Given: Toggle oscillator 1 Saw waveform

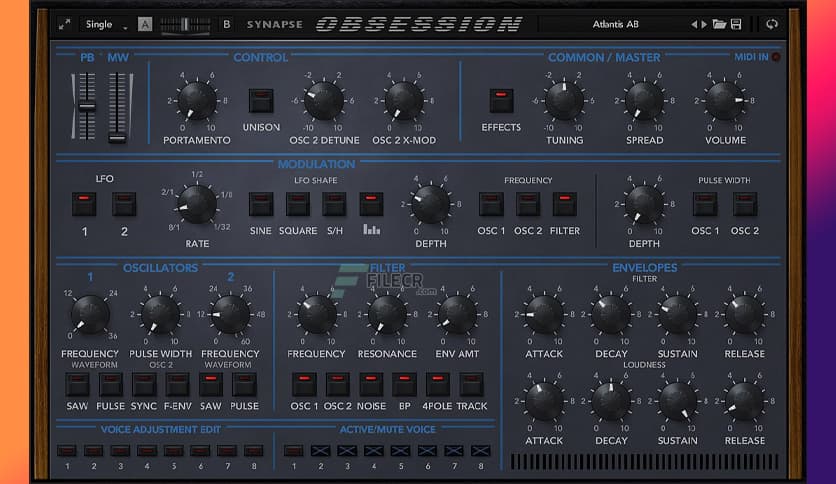Looking at the screenshot, I should click(77, 384).
